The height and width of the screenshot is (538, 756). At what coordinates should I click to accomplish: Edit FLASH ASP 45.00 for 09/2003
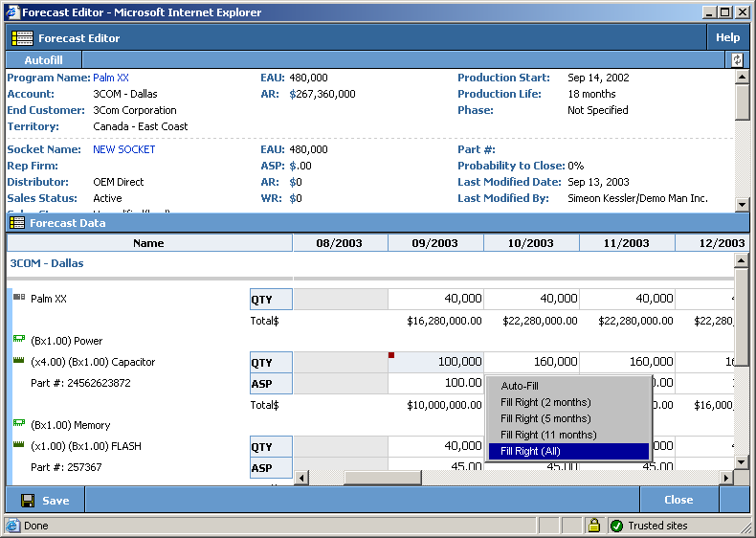(435, 464)
